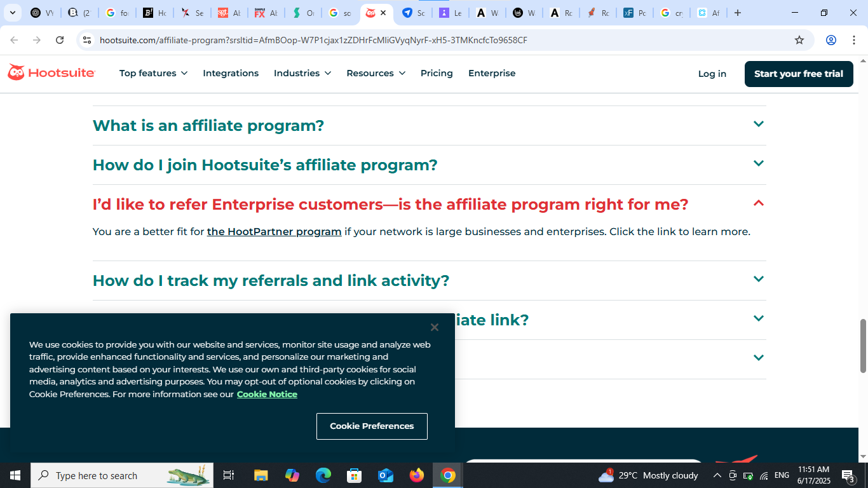The image size is (868, 488).
Task: Open the notification center icon
Action: pos(848,475)
